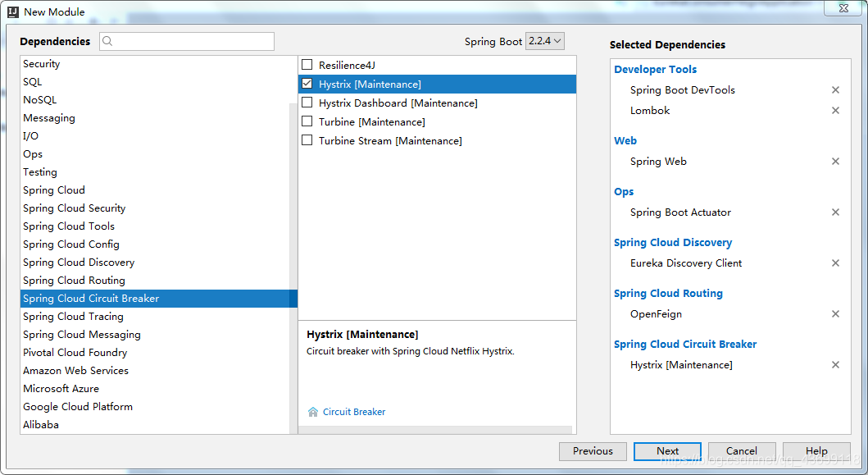This screenshot has height=475, width=868.
Task: Remove Spring Web dependency
Action: 835,162
